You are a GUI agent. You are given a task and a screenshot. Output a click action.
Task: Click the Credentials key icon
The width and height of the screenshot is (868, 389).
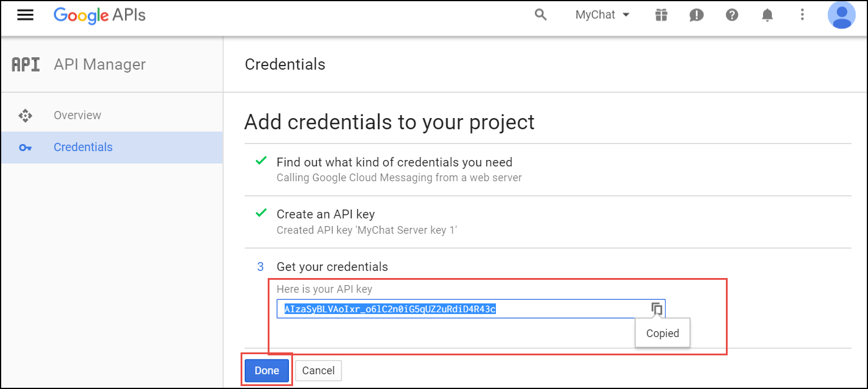pyautogui.click(x=25, y=146)
